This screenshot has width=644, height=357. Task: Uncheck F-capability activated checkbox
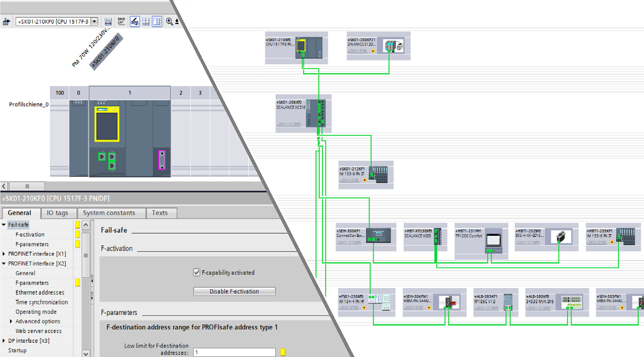pyautogui.click(x=197, y=272)
